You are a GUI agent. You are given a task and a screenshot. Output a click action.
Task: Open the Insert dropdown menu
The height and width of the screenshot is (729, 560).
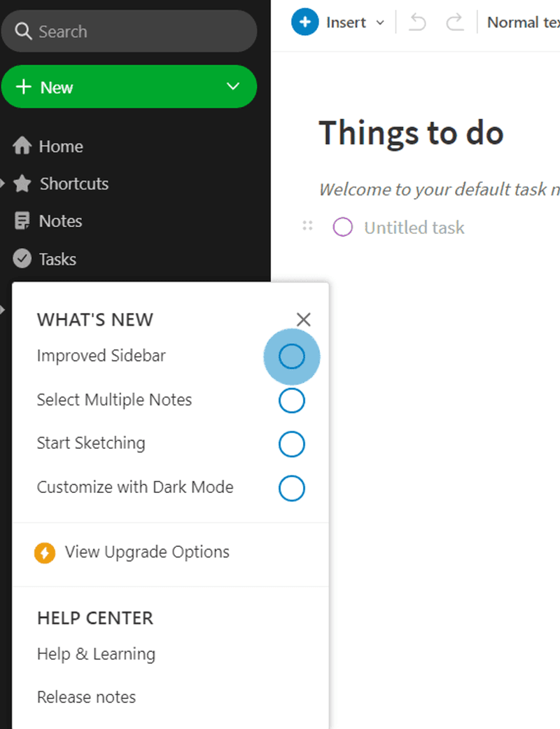[380, 22]
